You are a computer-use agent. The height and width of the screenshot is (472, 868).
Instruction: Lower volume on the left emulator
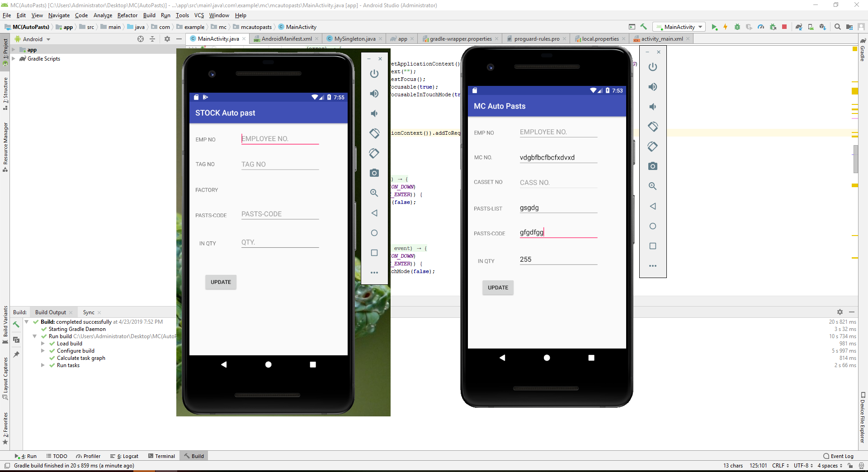click(x=374, y=113)
